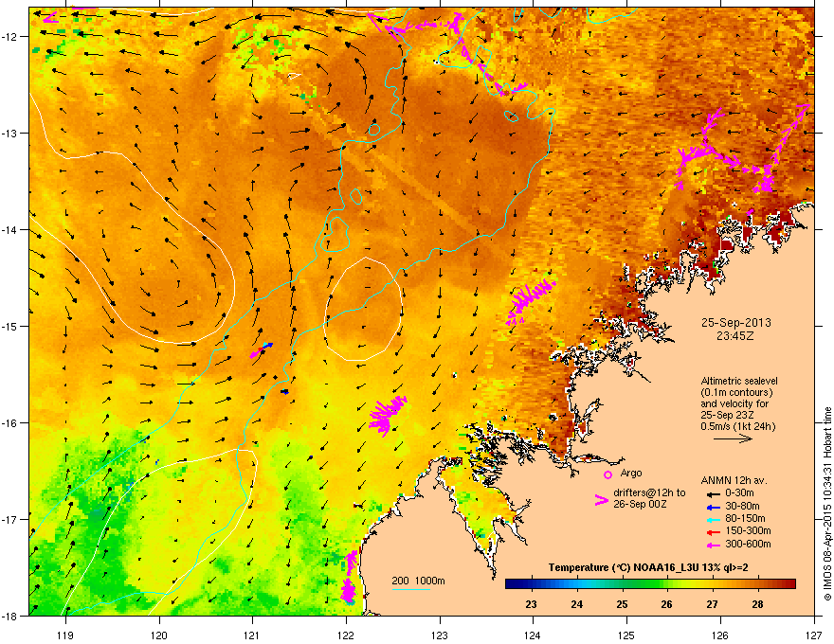Click the dark blue end of the temperature colorbar
Screen dimensions: 834x644
(x=513, y=584)
